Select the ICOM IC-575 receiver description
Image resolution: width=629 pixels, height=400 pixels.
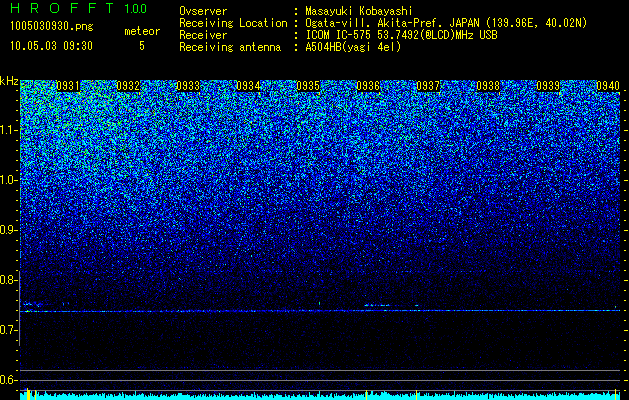coord(401,35)
